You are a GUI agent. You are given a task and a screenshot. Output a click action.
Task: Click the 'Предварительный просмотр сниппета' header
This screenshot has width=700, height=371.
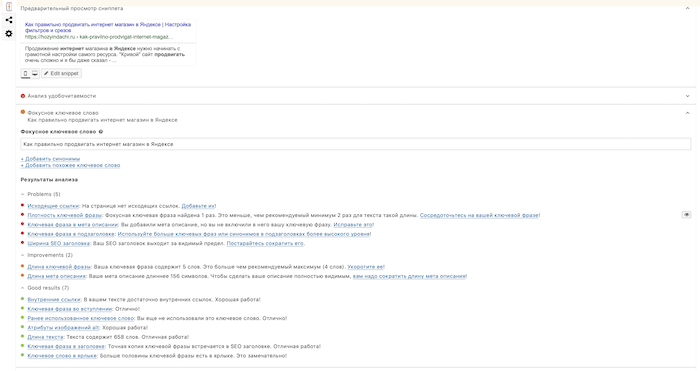coord(71,8)
